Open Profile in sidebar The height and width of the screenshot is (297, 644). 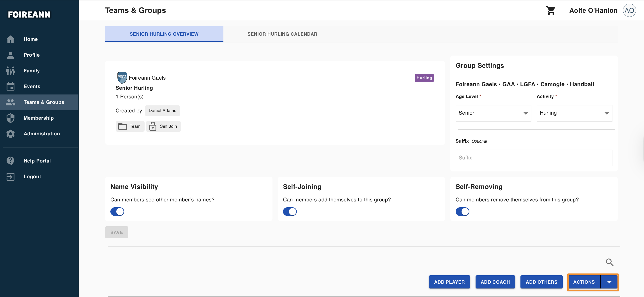point(39,55)
